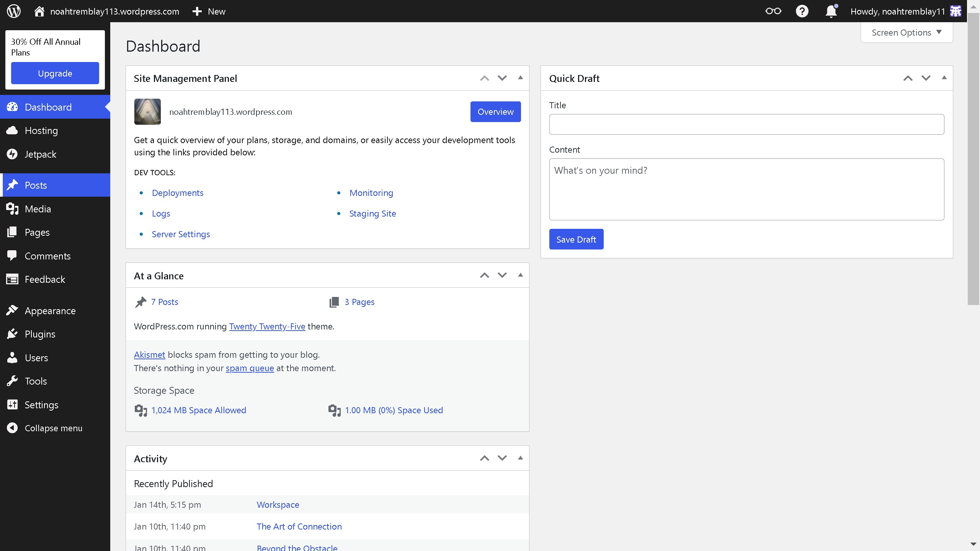Click the Comments speech bubble icon
The image size is (980, 551).
pos(12,256)
